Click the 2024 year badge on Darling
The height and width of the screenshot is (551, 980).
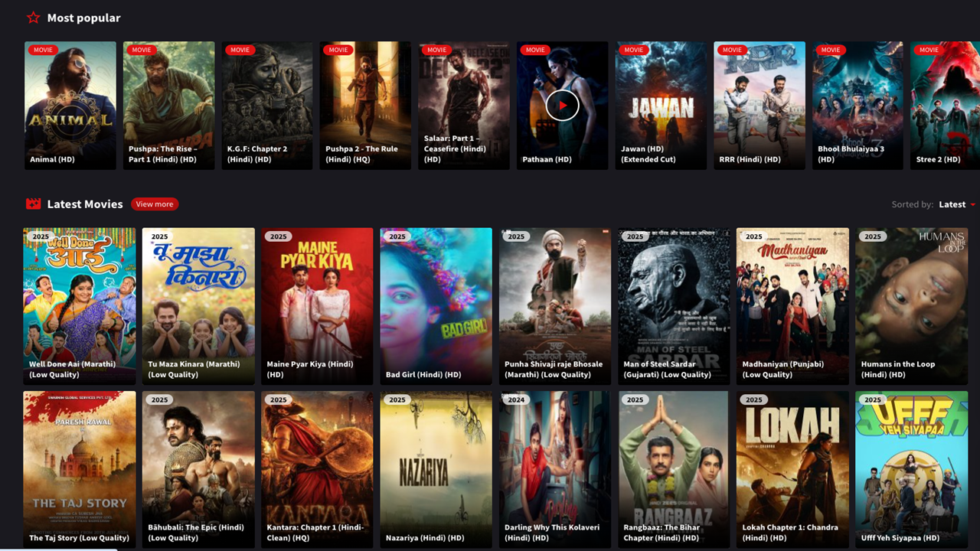click(x=516, y=399)
